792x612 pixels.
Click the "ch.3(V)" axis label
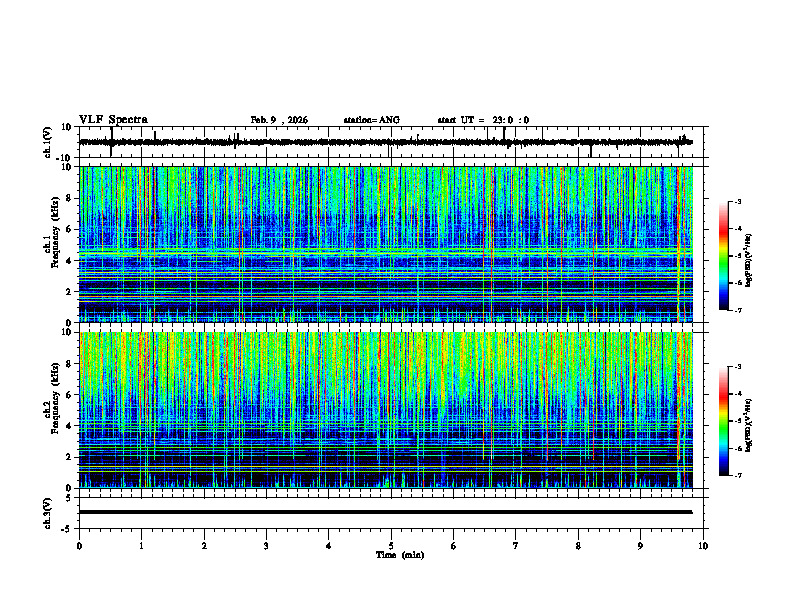click(x=47, y=513)
